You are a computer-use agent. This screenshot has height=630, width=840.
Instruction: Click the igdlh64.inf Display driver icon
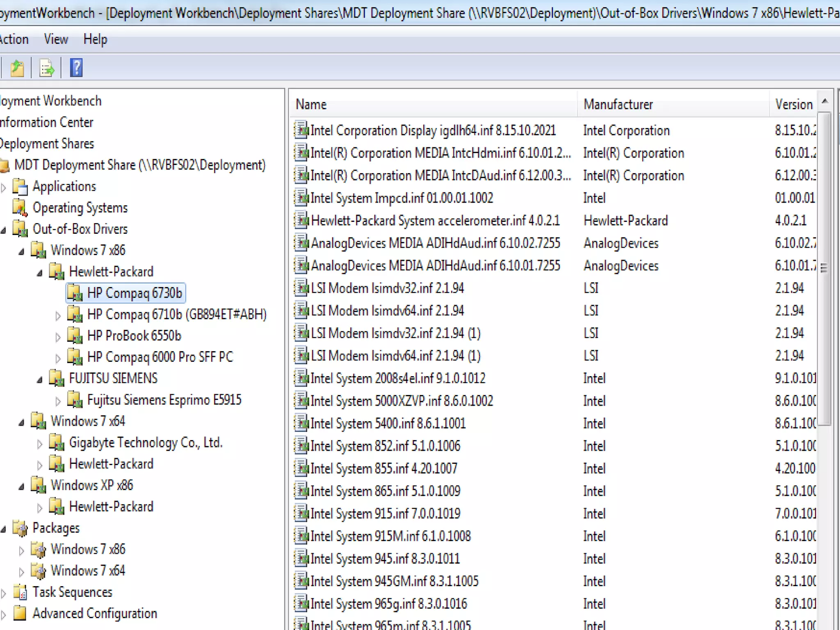click(x=301, y=130)
